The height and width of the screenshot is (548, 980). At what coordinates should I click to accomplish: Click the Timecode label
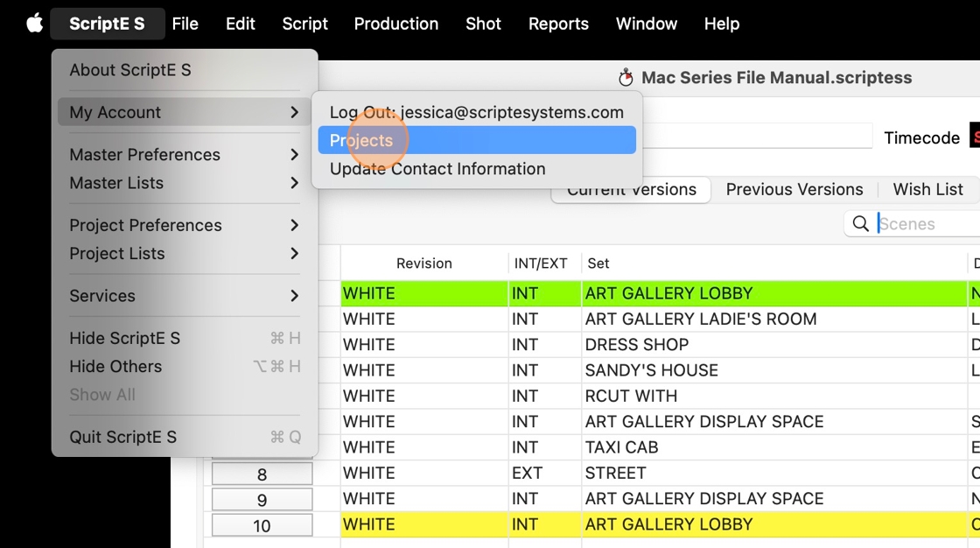921,137
